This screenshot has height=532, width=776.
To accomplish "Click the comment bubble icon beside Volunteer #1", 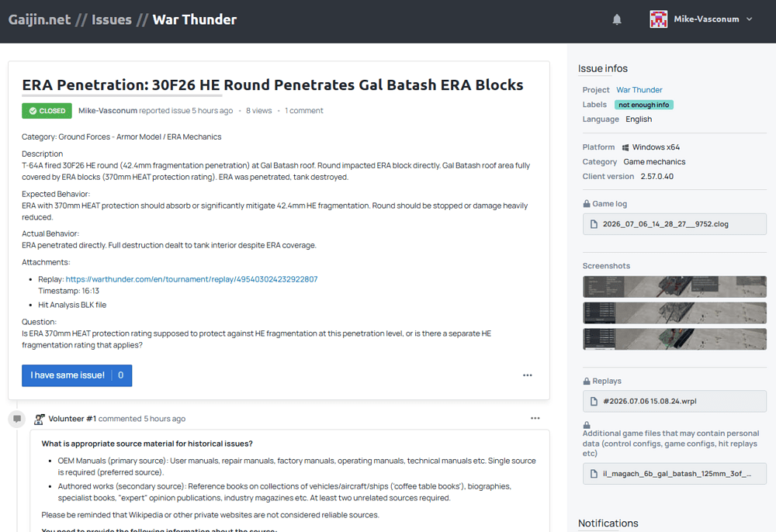I will (17, 419).
